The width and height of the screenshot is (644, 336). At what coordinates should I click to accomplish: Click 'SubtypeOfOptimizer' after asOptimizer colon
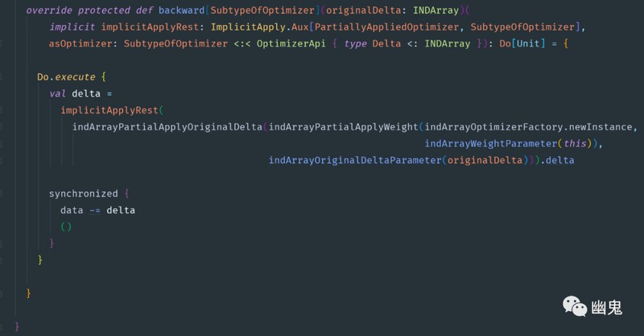[x=175, y=43]
